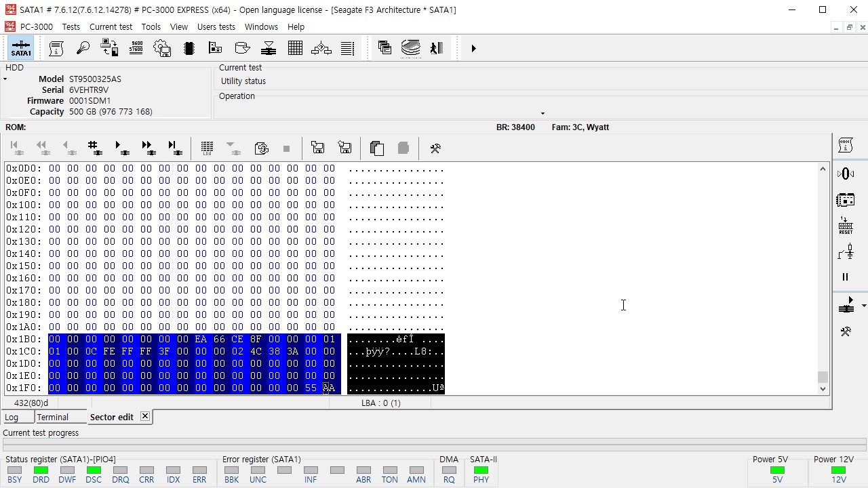The height and width of the screenshot is (488, 868).
Task: Open the dropdown arrow below Operation
Action: pyautogui.click(x=542, y=113)
